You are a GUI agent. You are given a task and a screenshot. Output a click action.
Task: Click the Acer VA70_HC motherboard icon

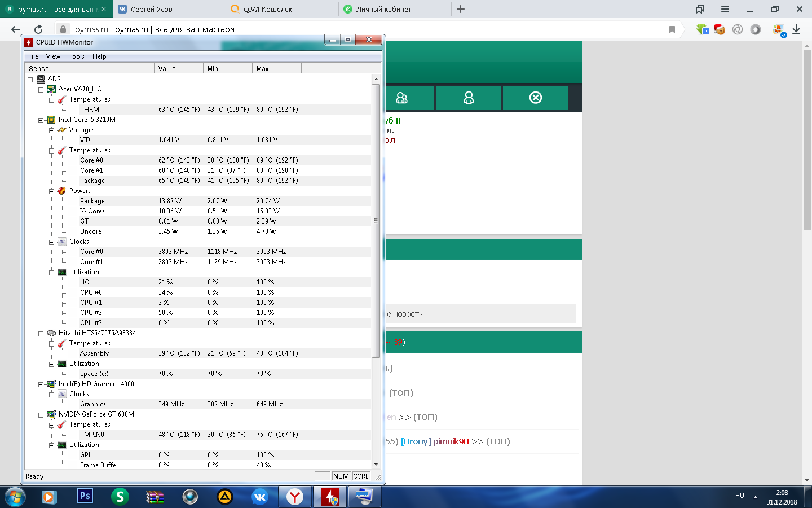51,89
